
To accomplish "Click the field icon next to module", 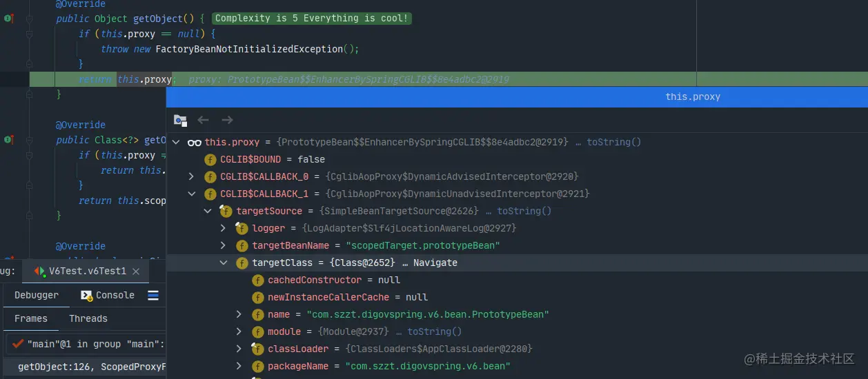I will tap(257, 331).
